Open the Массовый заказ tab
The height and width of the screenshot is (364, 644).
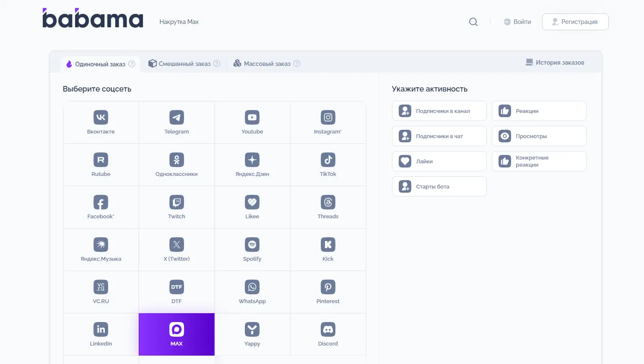[267, 64]
